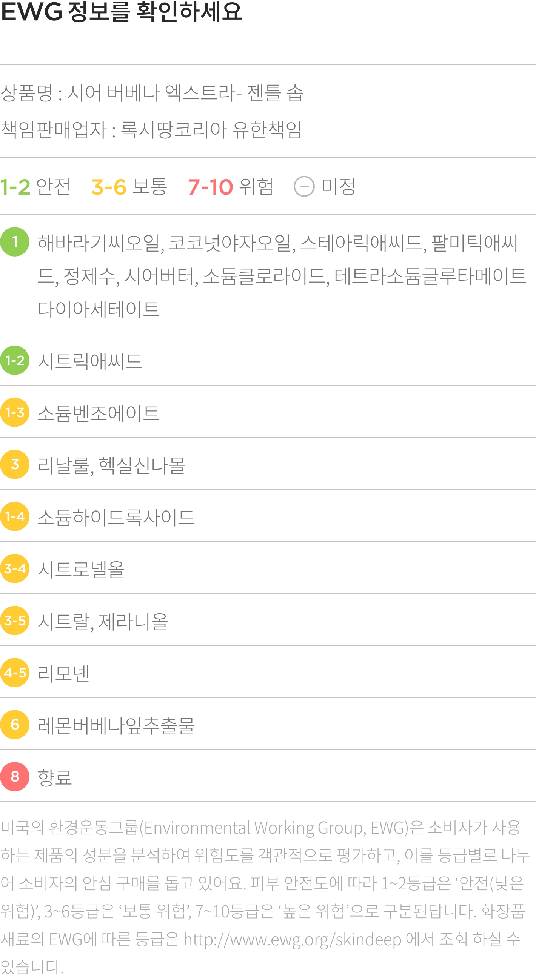Click the 4-5 badge next to 리모넨
Viewport: 536px width, 980px height.
pyautogui.click(x=15, y=673)
